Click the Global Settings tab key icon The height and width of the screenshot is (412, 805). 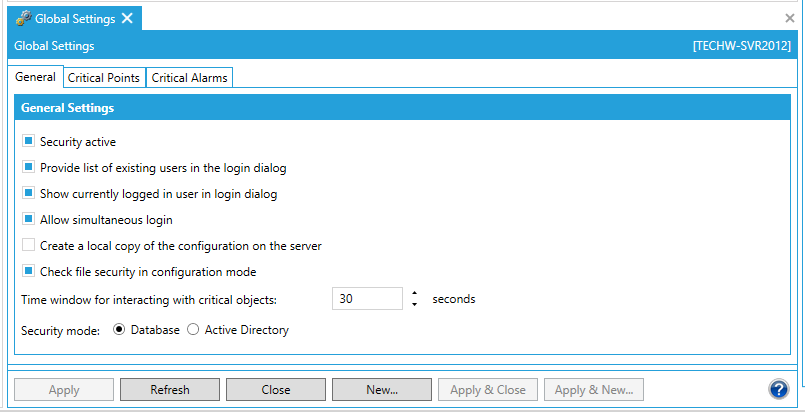(x=24, y=19)
